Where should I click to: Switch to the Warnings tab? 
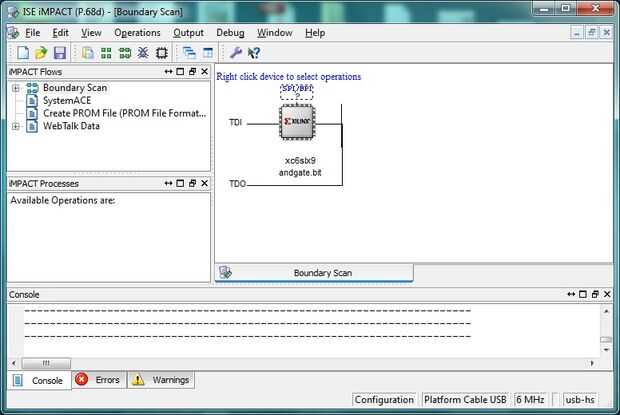(161, 380)
